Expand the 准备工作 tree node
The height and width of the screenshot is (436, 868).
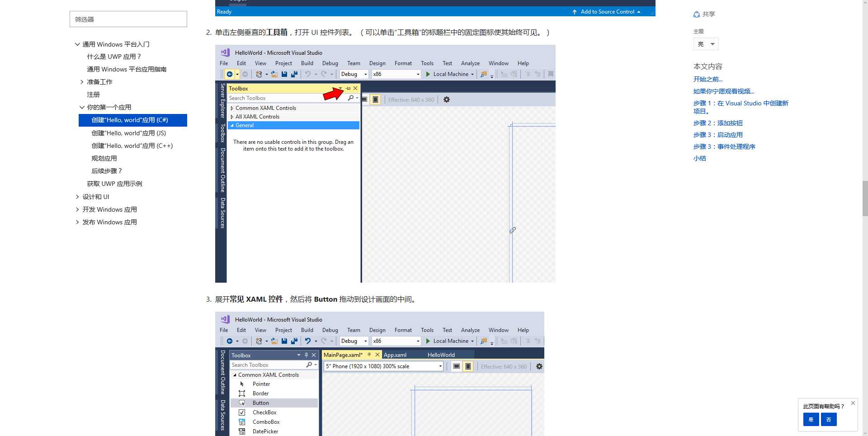(x=82, y=82)
